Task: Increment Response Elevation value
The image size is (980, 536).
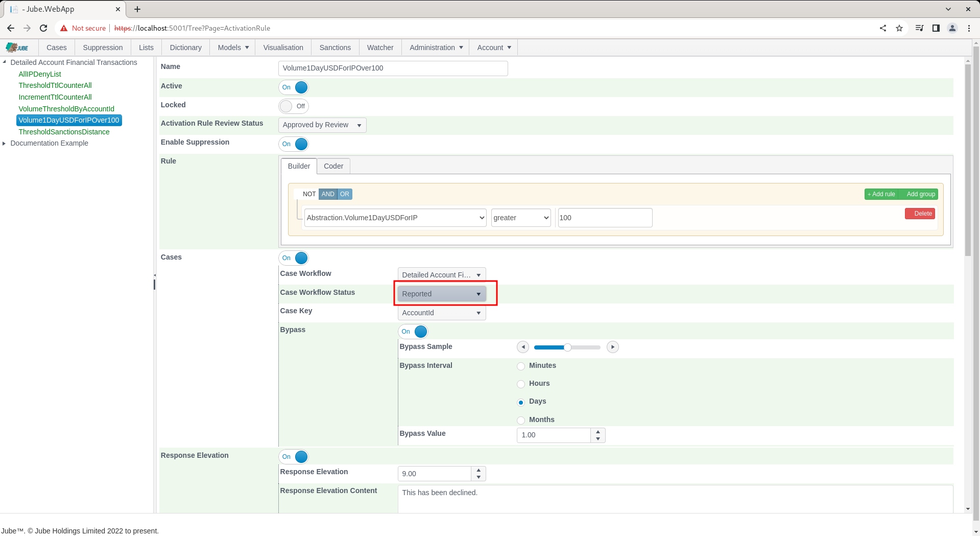Action: pos(479,470)
